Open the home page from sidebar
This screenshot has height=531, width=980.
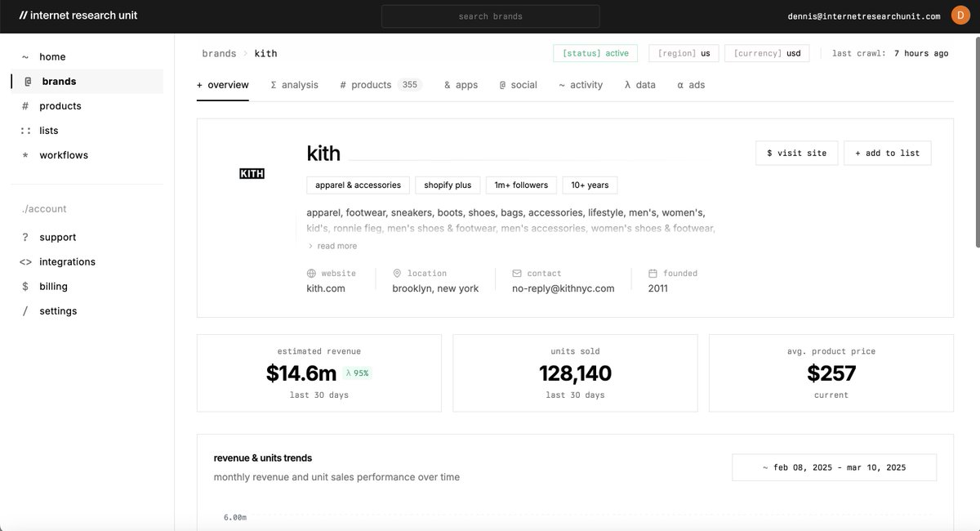click(x=87, y=57)
